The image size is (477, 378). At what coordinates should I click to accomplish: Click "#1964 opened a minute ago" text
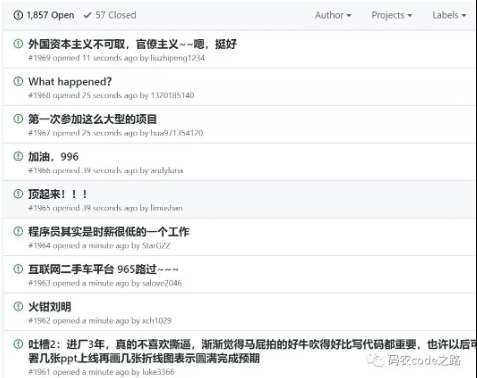coord(79,246)
